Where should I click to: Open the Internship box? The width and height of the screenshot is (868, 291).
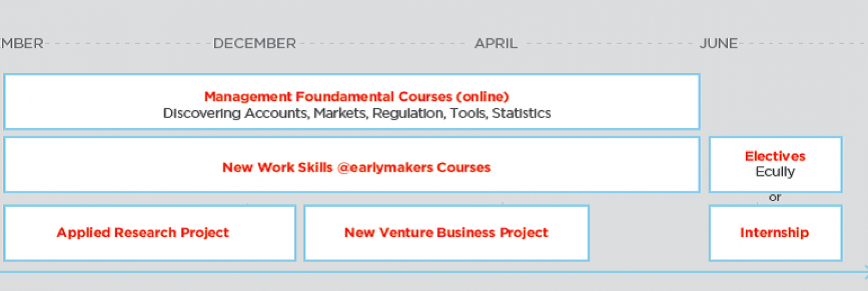[x=775, y=233]
